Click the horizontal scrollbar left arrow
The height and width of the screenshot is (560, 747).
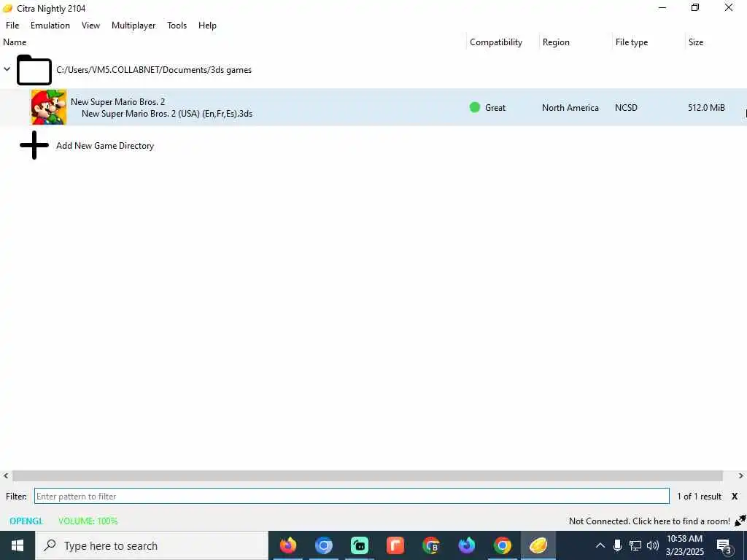pos(6,475)
